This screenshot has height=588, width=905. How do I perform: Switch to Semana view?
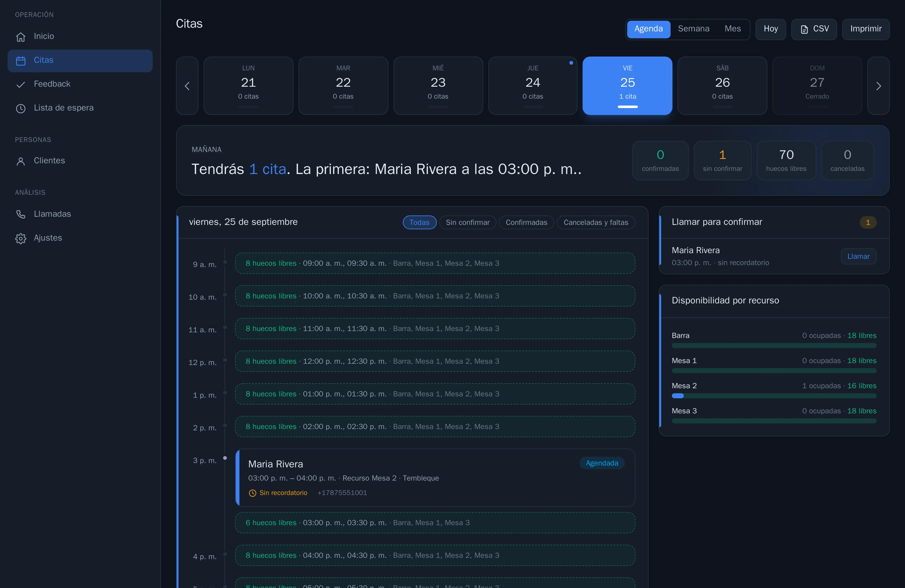tap(693, 29)
